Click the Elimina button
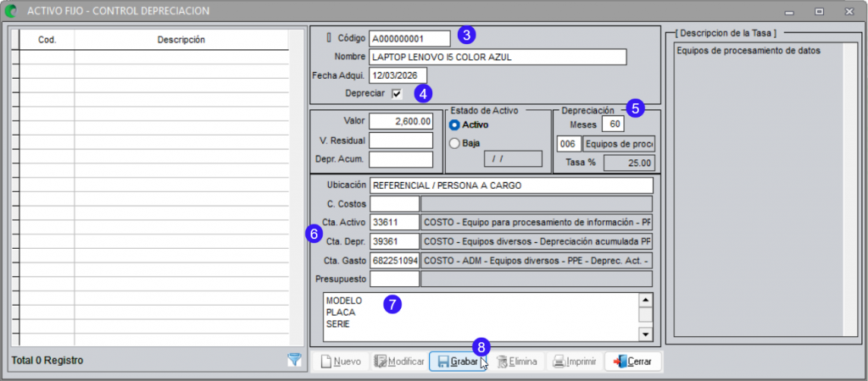The height and width of the screenshot is (381, 868). click(x=517, y=362)
